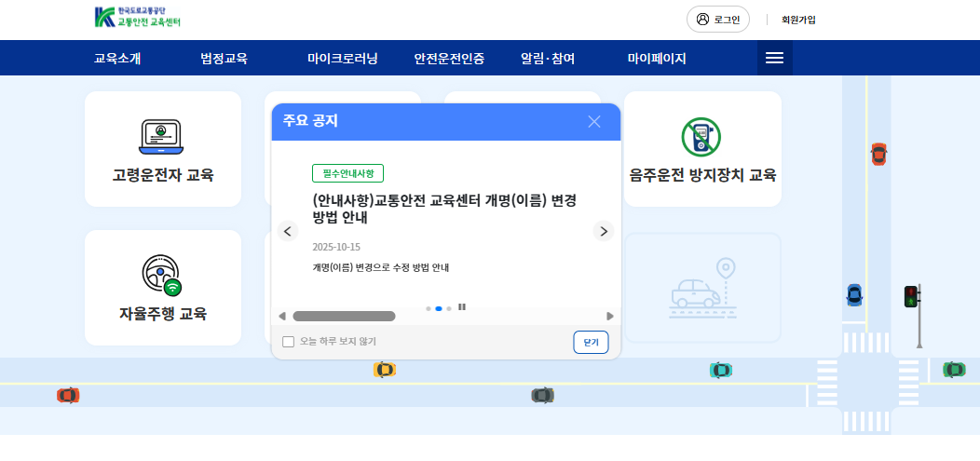The image size is (980, 461).
Task: Open the hamburger full-menu icon
Action: [x=774, y=58]
